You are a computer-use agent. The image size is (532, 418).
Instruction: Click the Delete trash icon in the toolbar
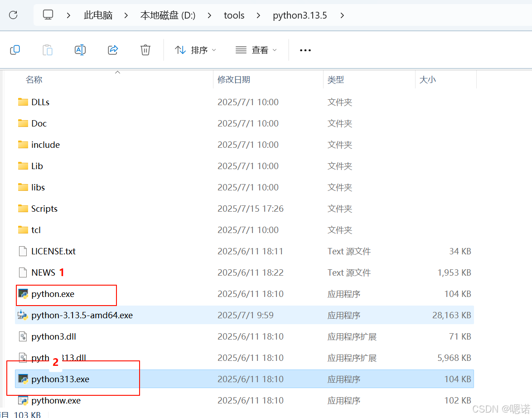pos(145,50)
